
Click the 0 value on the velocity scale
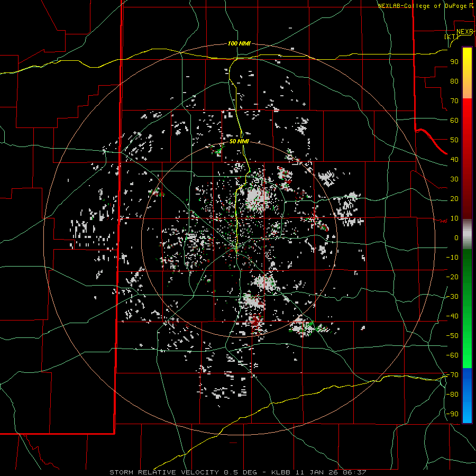[456, 237]
